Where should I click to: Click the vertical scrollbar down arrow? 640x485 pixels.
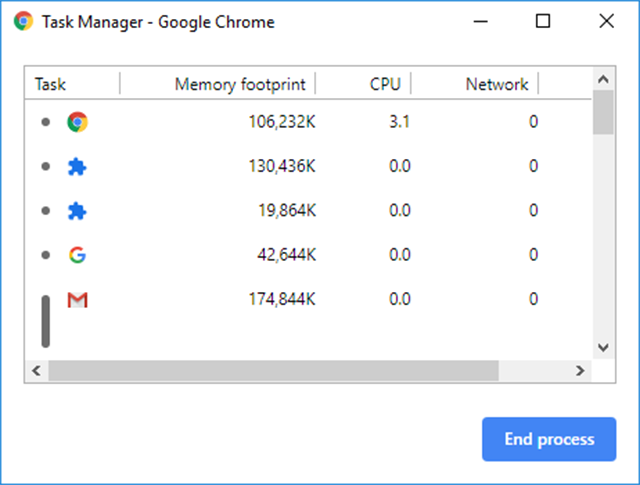(x=603, y=347)
